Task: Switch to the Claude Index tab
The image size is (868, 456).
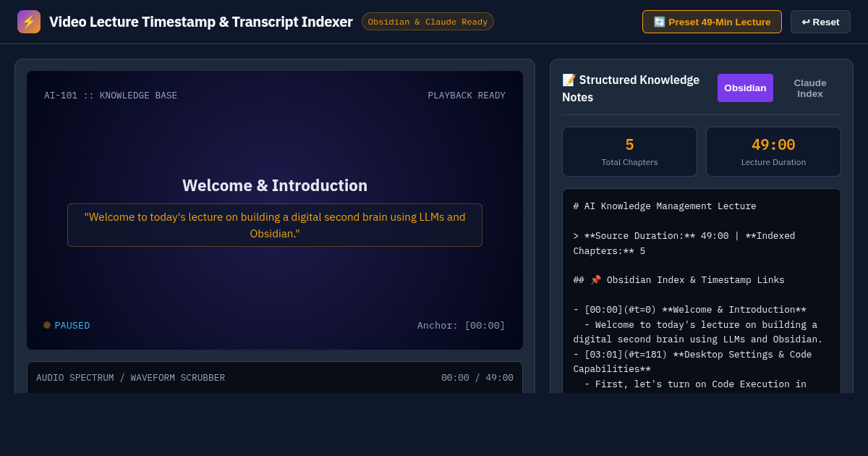Action: (x=810, y=88)
